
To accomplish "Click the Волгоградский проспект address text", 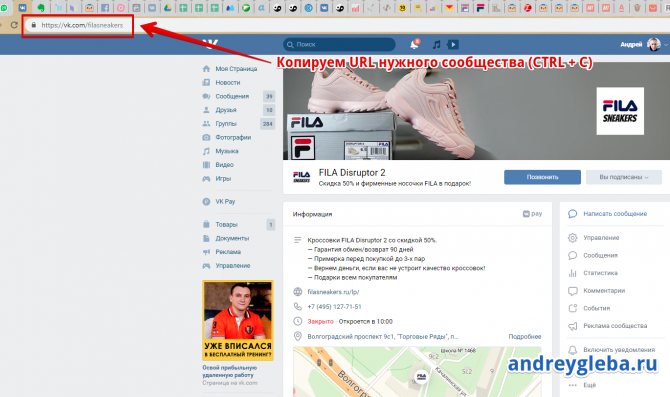I will 383,336.
